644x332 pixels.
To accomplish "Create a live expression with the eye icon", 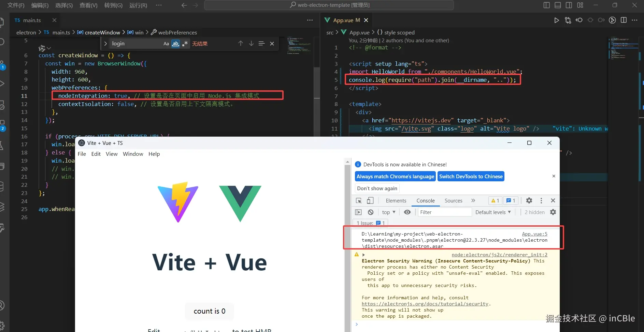I will [x=407, y=212].
